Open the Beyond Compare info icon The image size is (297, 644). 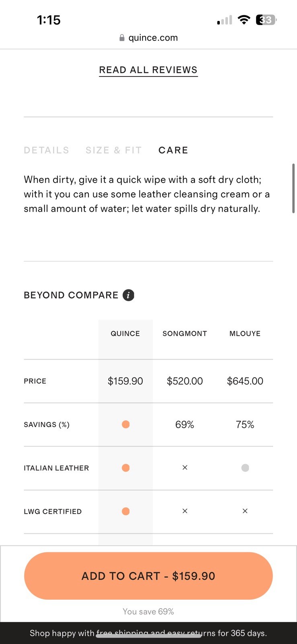coord(128,295)
